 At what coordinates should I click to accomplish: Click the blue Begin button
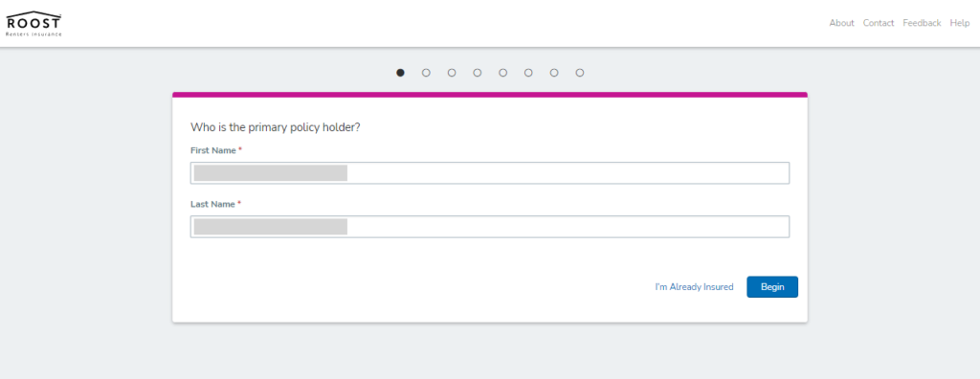772,287
